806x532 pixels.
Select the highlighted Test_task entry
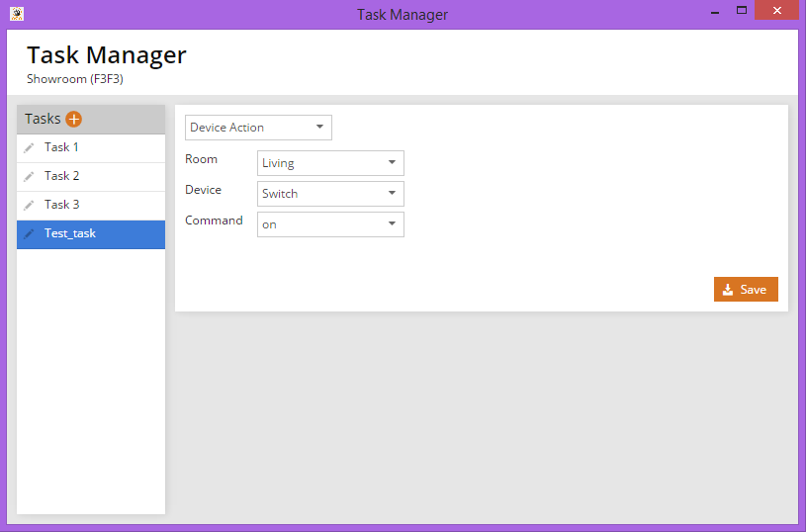point(70,233)
